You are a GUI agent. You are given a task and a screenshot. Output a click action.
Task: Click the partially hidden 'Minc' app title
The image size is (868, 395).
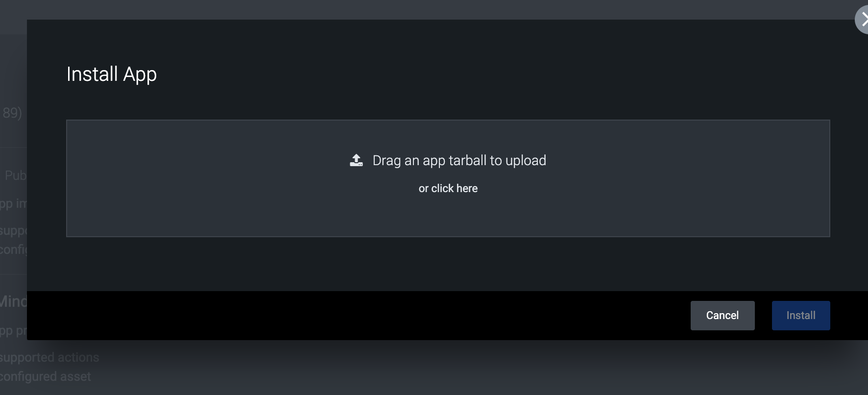[13, 301]
